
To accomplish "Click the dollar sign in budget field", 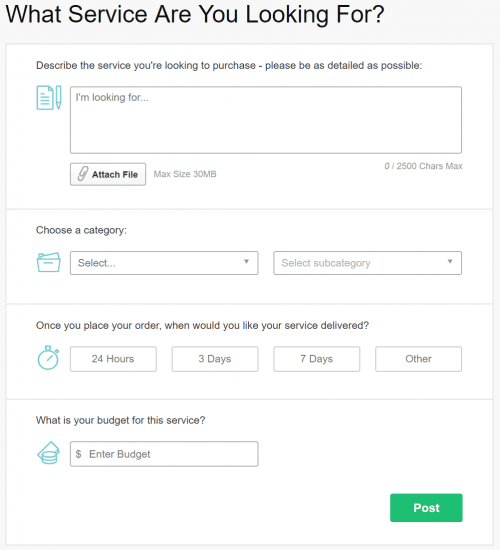I will [79, 454].
